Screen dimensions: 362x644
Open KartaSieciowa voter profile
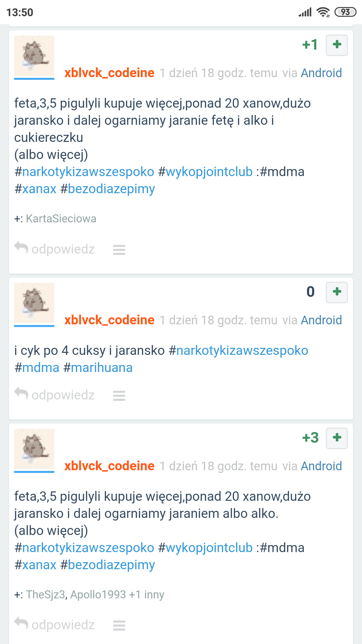coord(61,219)
